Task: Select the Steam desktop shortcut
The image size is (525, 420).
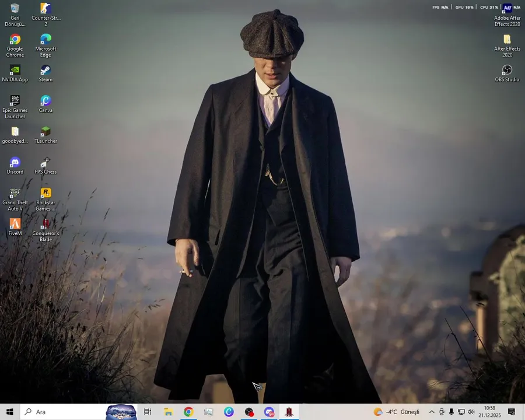Action: click(46, 73)
